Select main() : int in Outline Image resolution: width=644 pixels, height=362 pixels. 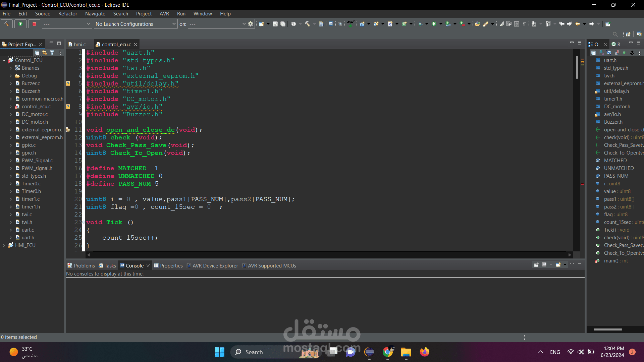click(x=615, y=261)
